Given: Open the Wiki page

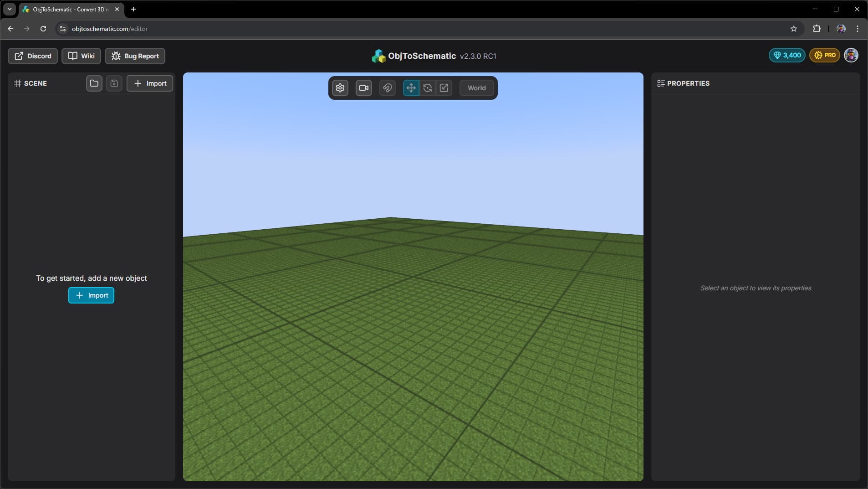Looking at the screenshot, I should [x=81, y=56].
